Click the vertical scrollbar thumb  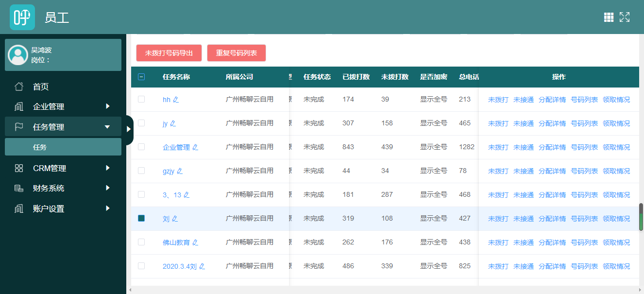pos(641,217)
